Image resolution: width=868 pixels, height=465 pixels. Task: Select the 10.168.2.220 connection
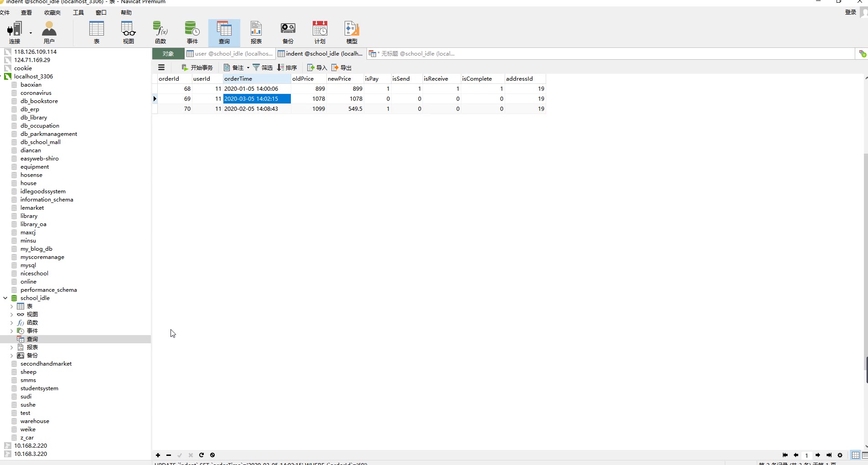[x=30, y=446]
